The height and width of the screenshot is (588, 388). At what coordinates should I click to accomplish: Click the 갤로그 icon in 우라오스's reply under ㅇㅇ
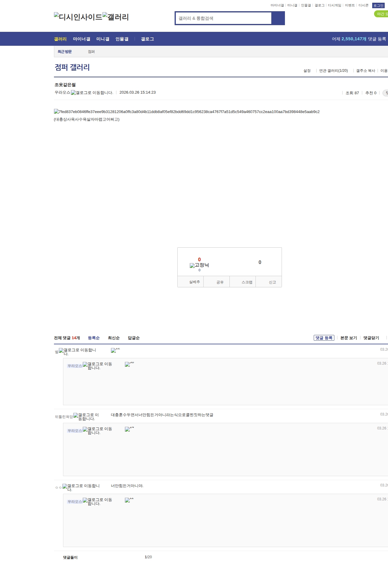tap(97, 501)
